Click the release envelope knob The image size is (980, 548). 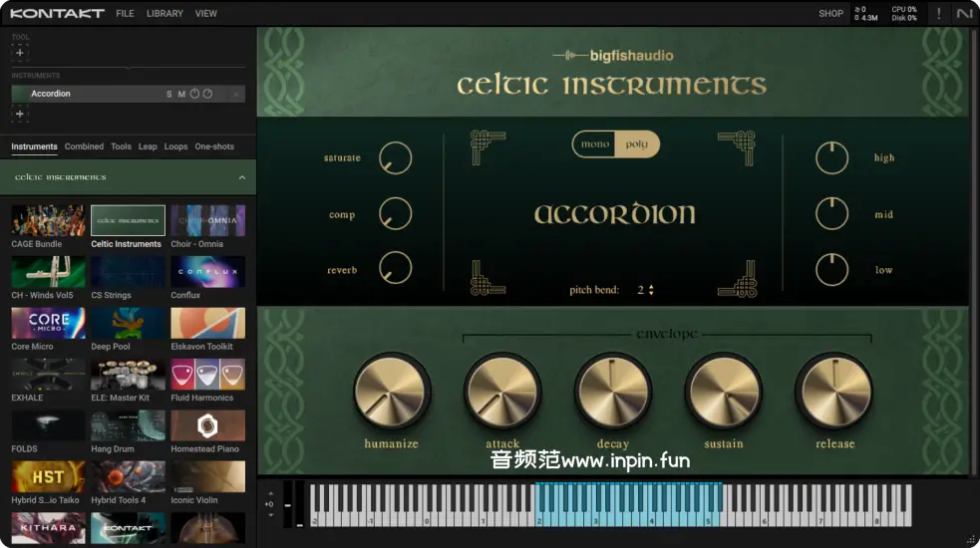833,393
